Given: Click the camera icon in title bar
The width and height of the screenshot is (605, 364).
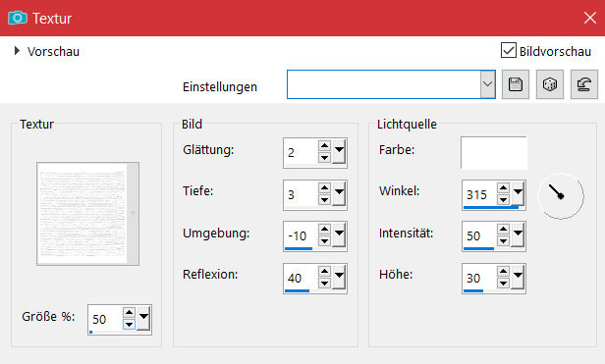Looking at the screenshot, I should (x=18, y=18).
